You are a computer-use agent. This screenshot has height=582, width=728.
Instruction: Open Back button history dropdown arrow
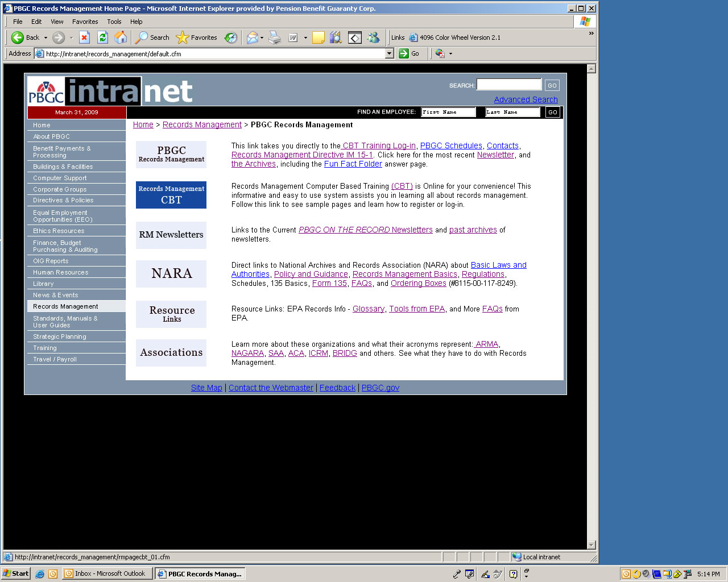(45, 38)
